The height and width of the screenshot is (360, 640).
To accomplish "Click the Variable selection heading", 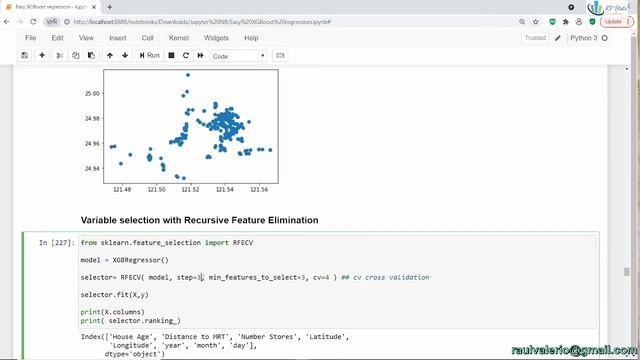I will (x=200, y=220).
